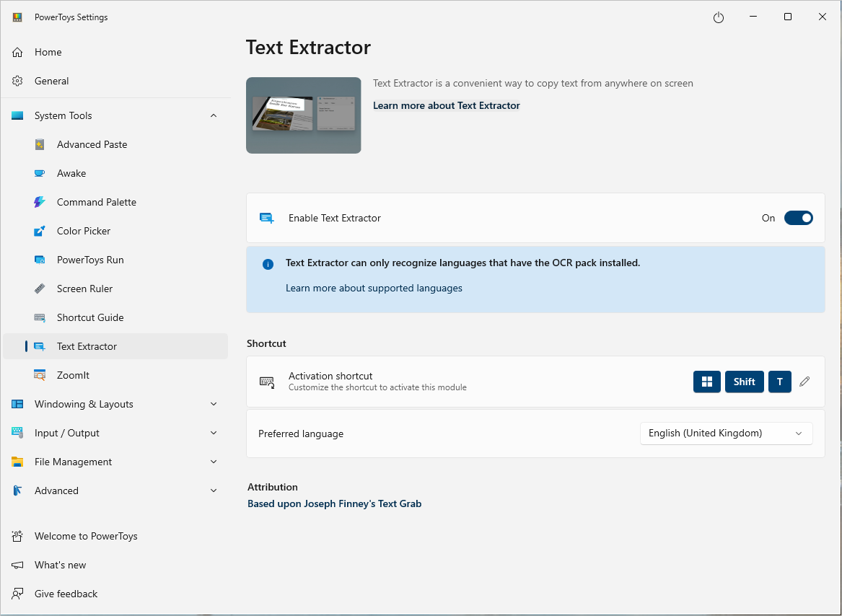Expand the Advanced section chevron
This screenshot has width=842, height=616.
[x=214, y=491]
